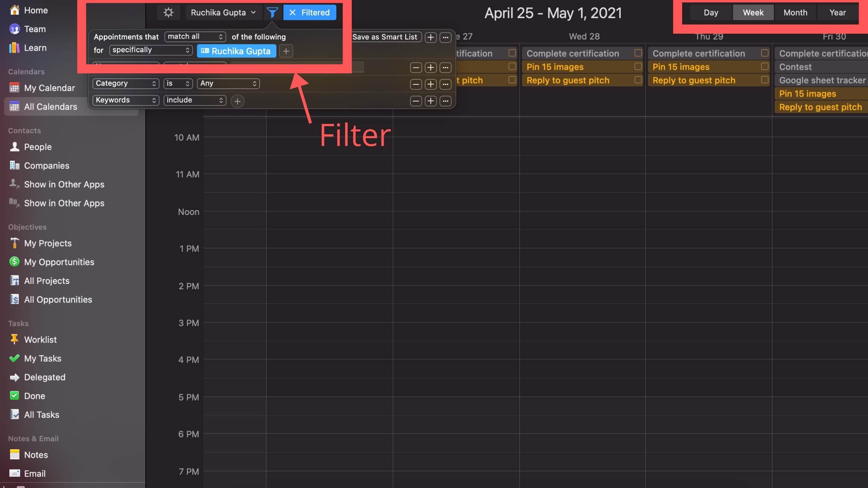Viewport: 868px width, 488px height.
Task: Select Ruchika Gupta user tag
Action: [x=237, y=51]
